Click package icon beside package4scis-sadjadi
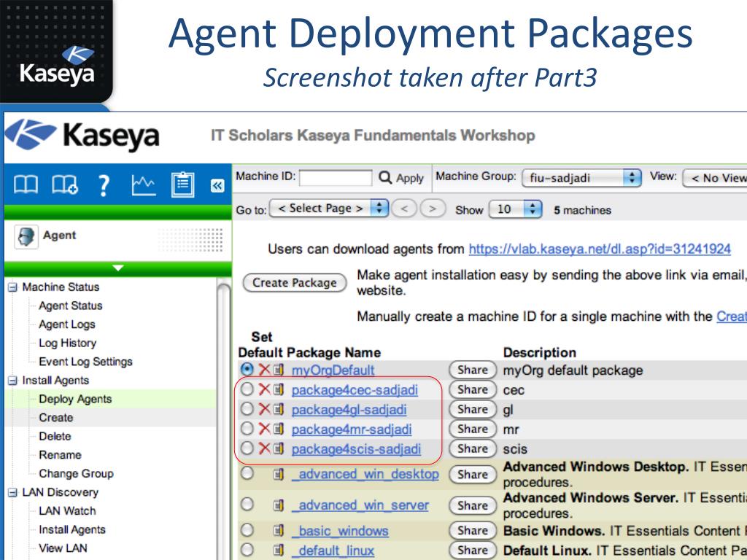Viewport: 747px width, 560px height. coord(279,448)
